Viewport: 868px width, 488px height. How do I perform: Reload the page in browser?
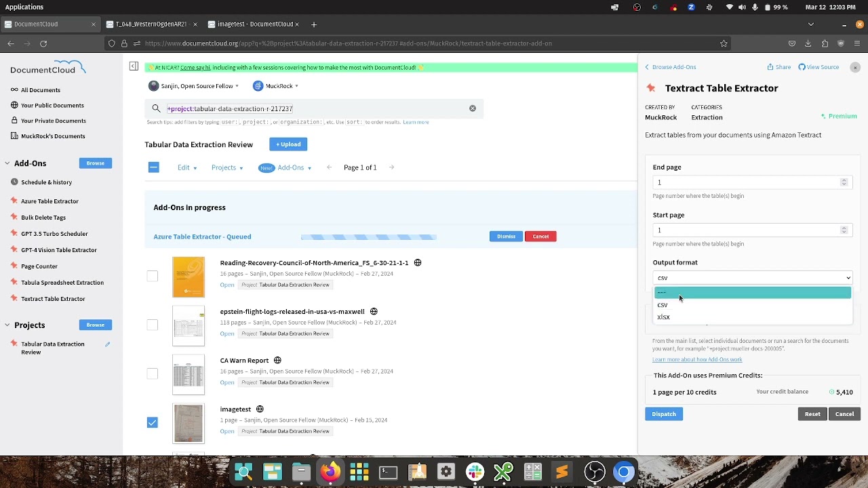point(43,43)
